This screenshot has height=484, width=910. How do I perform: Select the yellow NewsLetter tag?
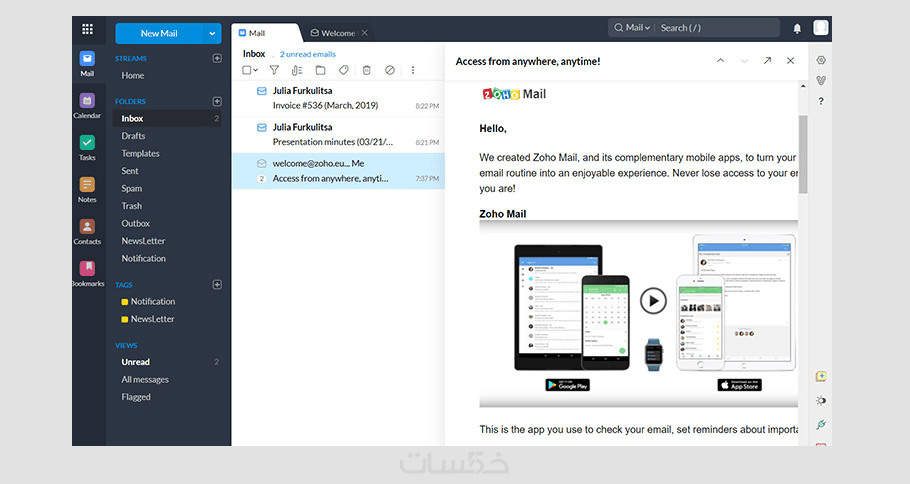click(147, 319)
